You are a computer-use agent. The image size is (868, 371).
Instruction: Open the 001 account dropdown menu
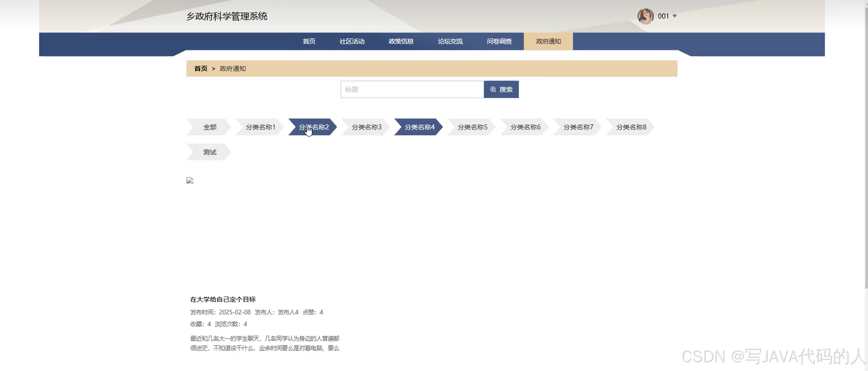click(663, 16)
